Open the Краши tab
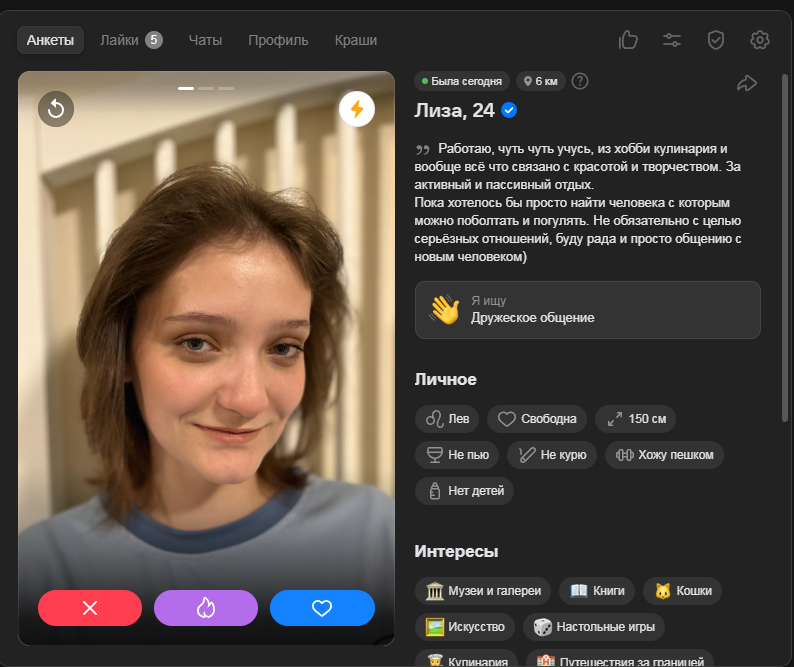The width and height of the screenshot is (794, 667). [x=356, y=40]
